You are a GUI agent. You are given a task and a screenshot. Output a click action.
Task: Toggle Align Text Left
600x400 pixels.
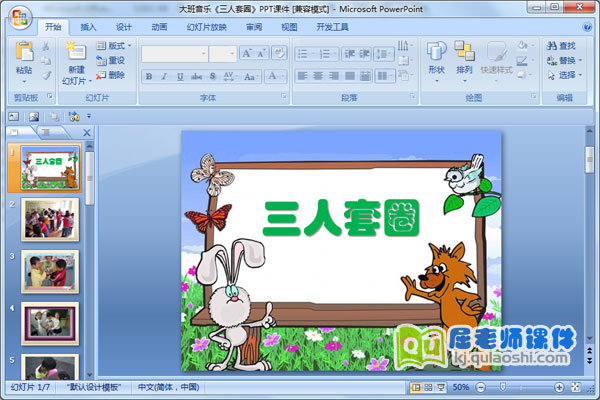pyautogui.click(x=302, y=76)
